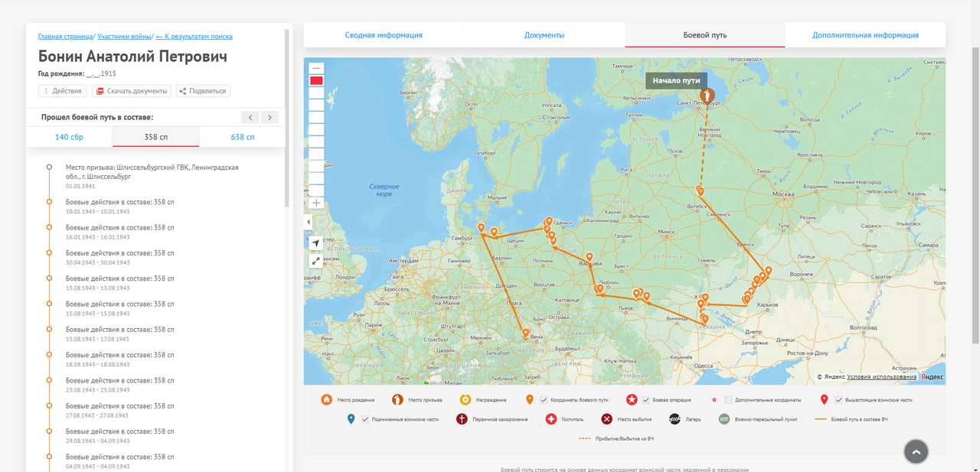Click the share icon in Поделиться
The height and width of the screenshot is (472, 980).
pyautogui.click(x=182, y=91)
